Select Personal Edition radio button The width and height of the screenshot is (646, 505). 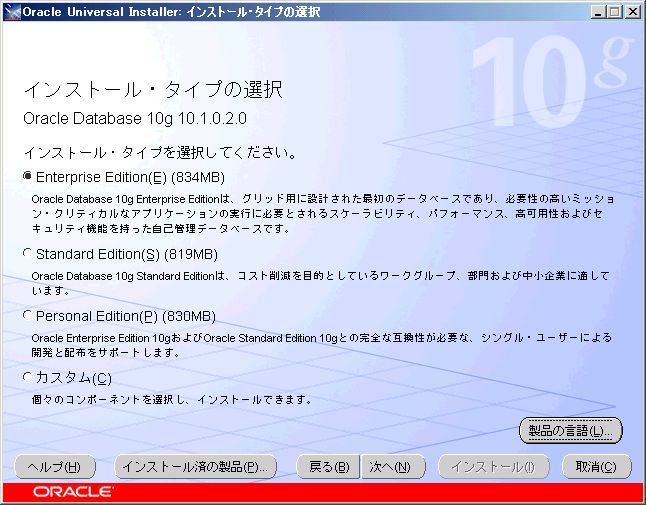28,315
